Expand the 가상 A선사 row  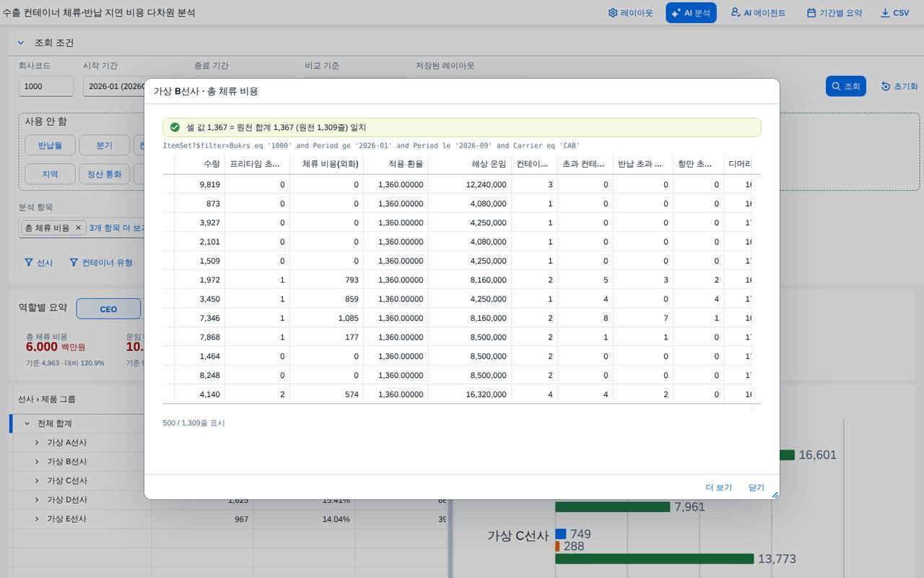[37, 442]
